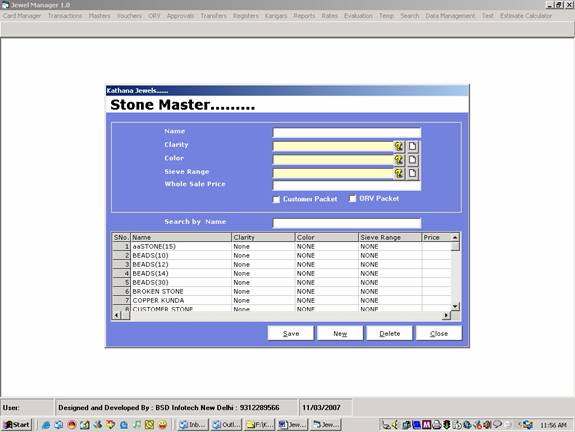Viewport: 575px width, 432px height.
Task: Click the new-document icon beside Color
Action: click(x=413, y=160)
